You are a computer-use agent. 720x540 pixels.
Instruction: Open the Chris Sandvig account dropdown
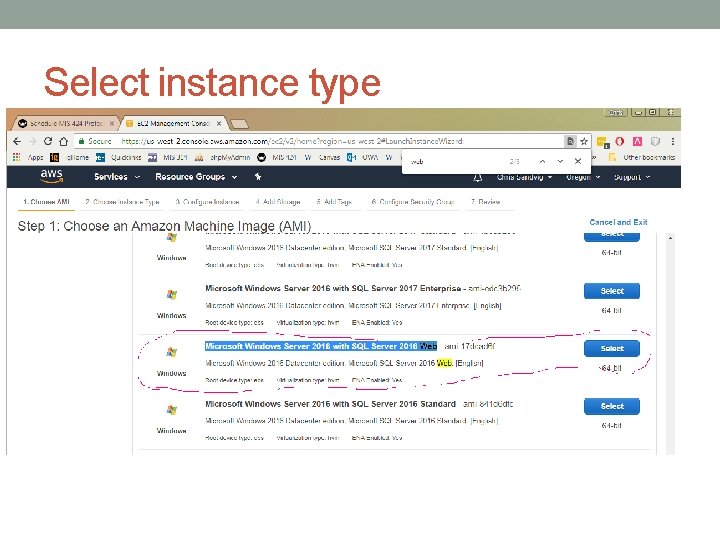[524, 177]
